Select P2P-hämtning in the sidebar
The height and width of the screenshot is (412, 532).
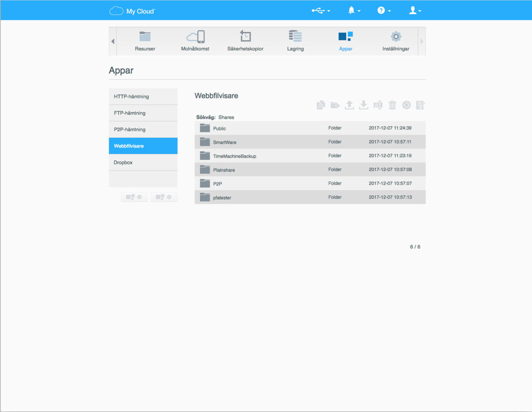pos(143,129)
